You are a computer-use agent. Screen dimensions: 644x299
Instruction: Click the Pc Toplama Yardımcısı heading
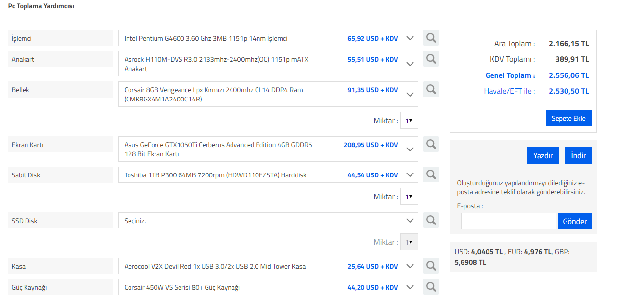point(41,6)
